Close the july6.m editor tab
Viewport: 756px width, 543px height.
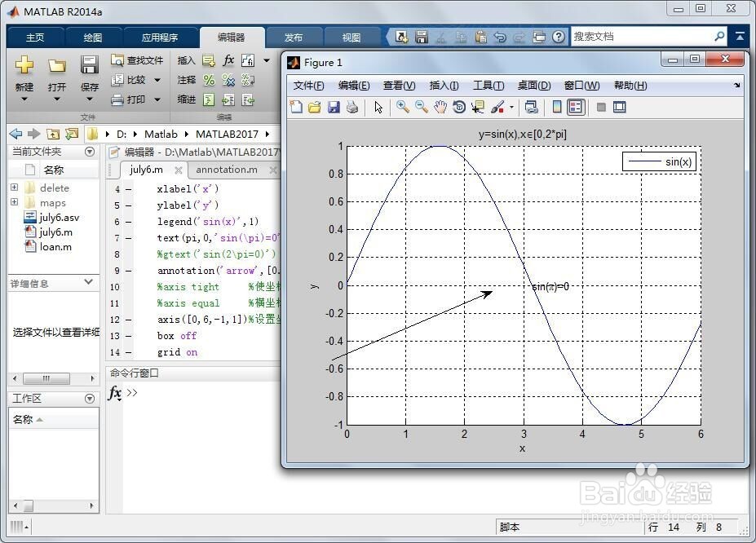click(x=179, y=170)
